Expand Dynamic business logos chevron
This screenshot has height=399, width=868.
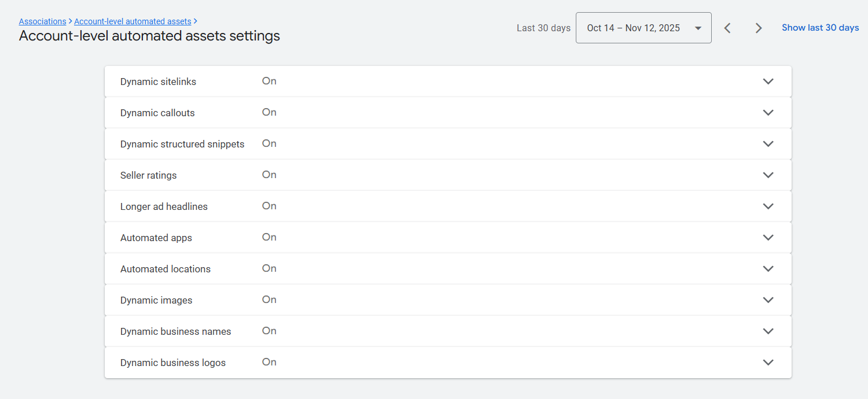(x=768, y=363)
